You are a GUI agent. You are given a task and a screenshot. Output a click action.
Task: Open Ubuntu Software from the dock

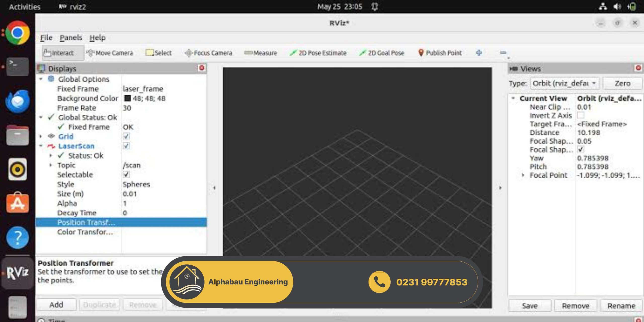17,203
